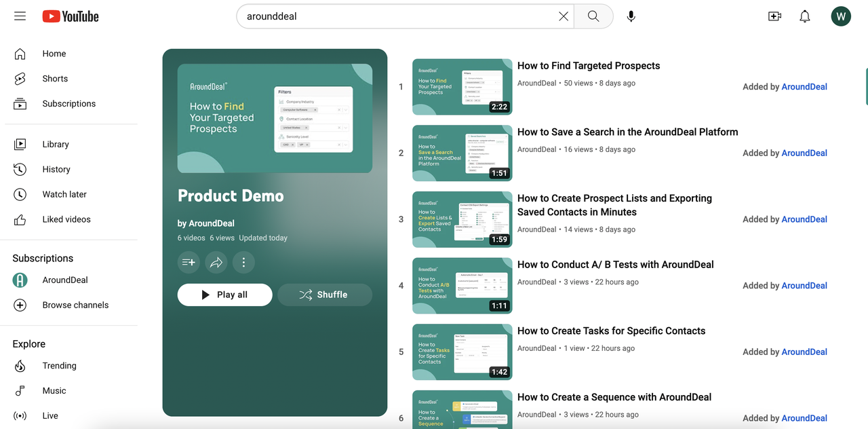
Task: Open the create video icon
Action: (x=774, y=16)
